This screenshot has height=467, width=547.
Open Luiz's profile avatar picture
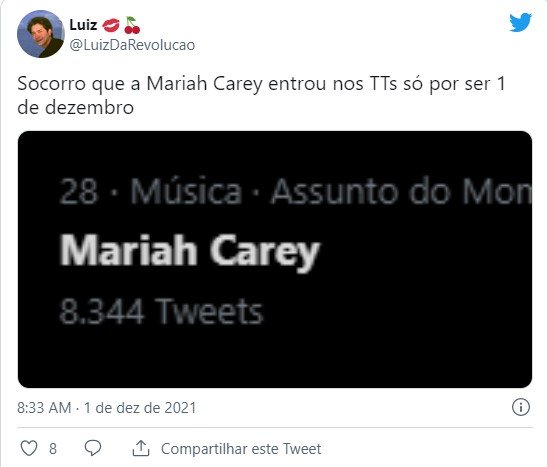[x=40, y=34]
